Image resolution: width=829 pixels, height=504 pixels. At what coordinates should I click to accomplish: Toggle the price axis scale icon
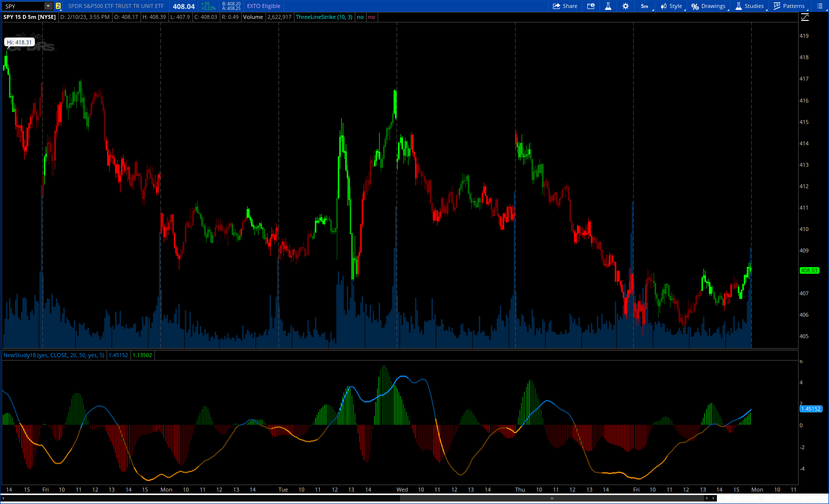(x=805, y=17)
